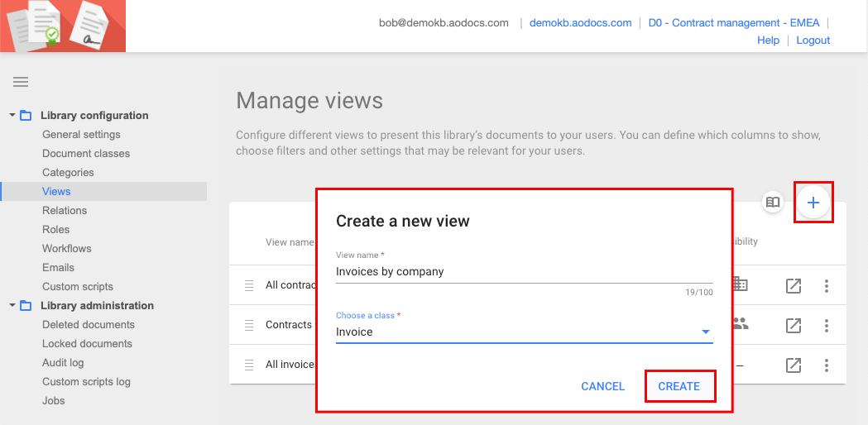The height and width of the screenshot is (425, 868).
Task: Collapse the Library administration section
Action: pos(12,306)
